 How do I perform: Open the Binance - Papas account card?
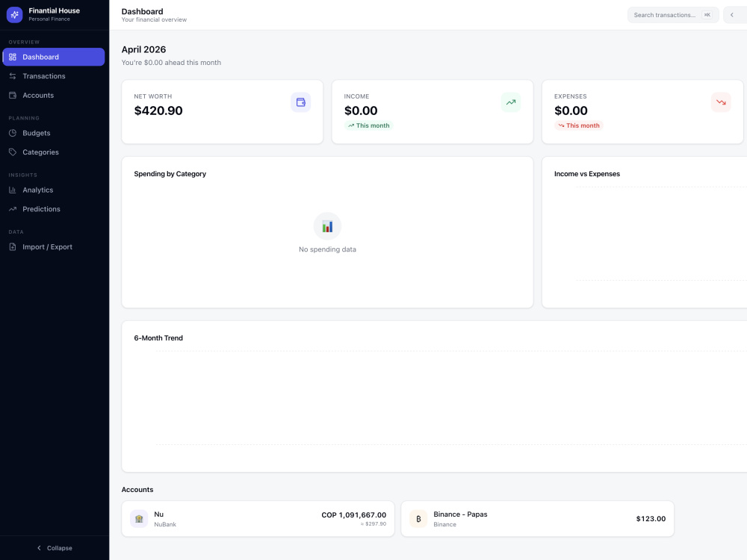537,519
